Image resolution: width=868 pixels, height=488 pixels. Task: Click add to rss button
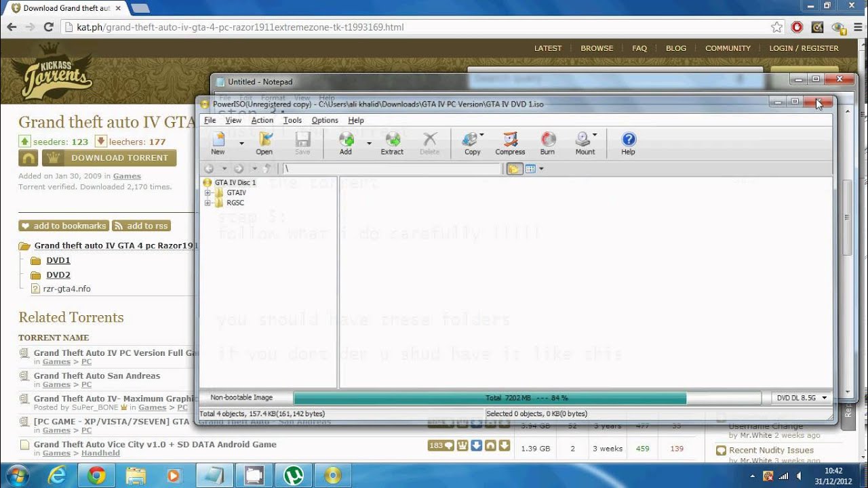point(141,226)
